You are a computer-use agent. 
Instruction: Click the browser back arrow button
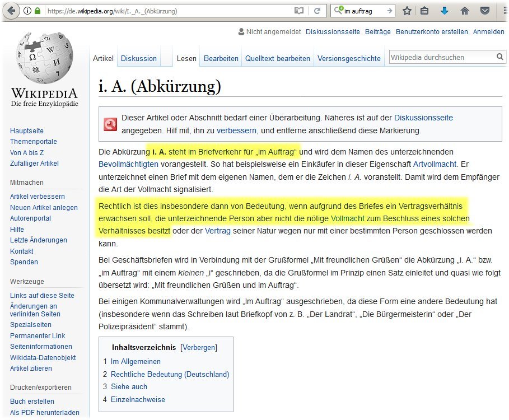(x=11, y=11)
